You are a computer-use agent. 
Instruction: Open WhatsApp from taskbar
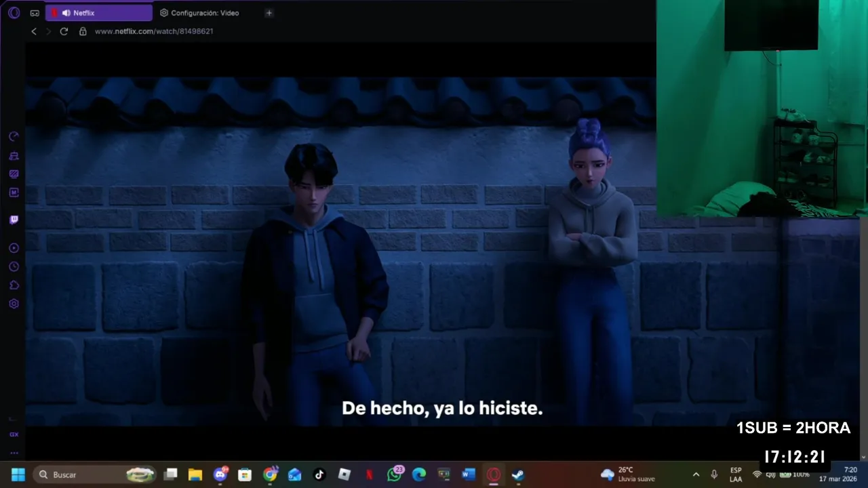[395, 474]
